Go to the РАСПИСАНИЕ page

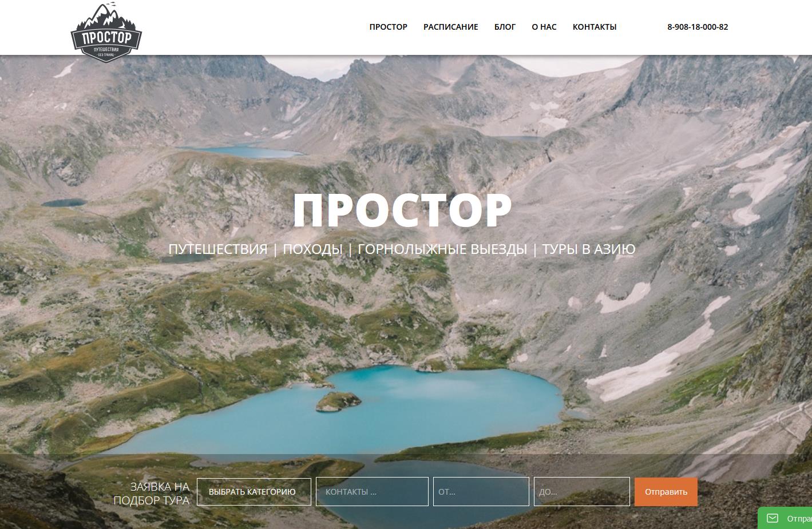coord(451,27)
